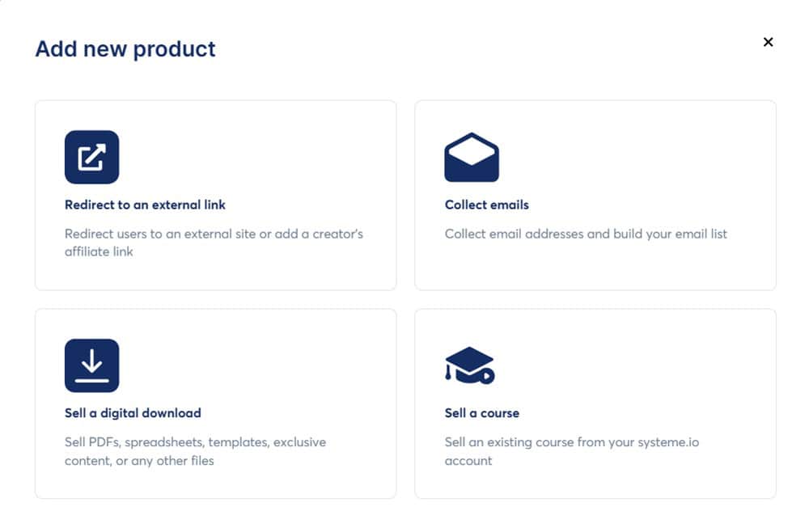Viewport: 809px width, 532px height.
Task: Select Sell a digital download
Action: coord(214,402)
